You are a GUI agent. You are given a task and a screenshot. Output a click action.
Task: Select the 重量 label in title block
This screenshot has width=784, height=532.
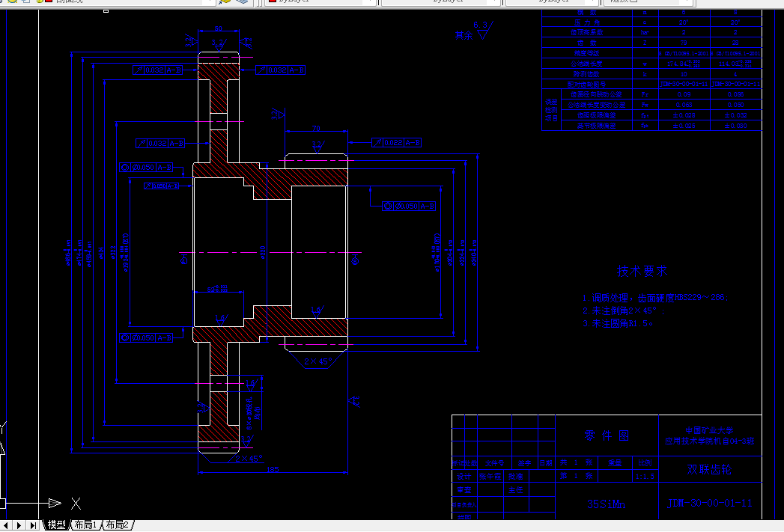tap(615, 463)
